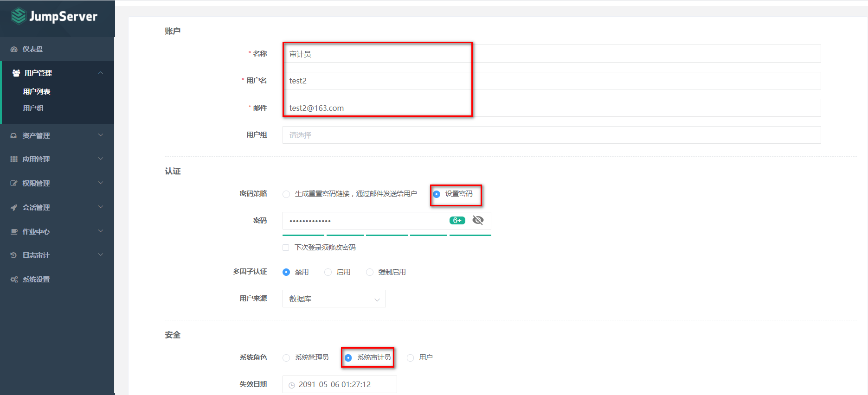Image resolution: width=868 pixels, height=395 pixels.
Task: Select 设置密码 radio option
Action: (x=437, y=194)
